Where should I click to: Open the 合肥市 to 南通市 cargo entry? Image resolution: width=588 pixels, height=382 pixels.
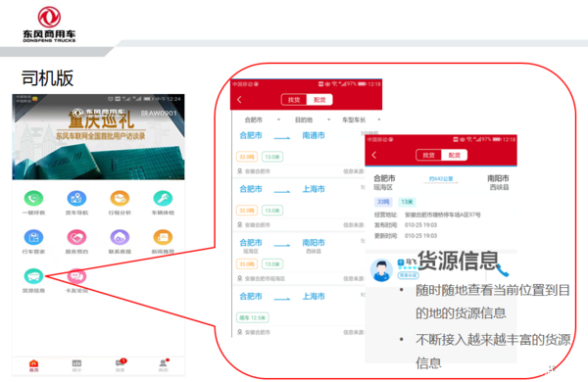pos(299,152)
